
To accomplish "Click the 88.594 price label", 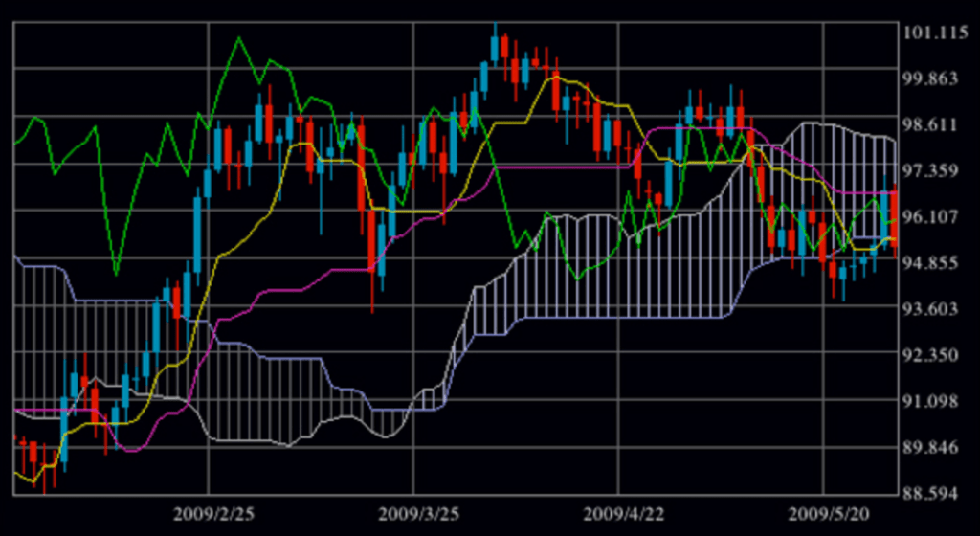I will [936, 494].
